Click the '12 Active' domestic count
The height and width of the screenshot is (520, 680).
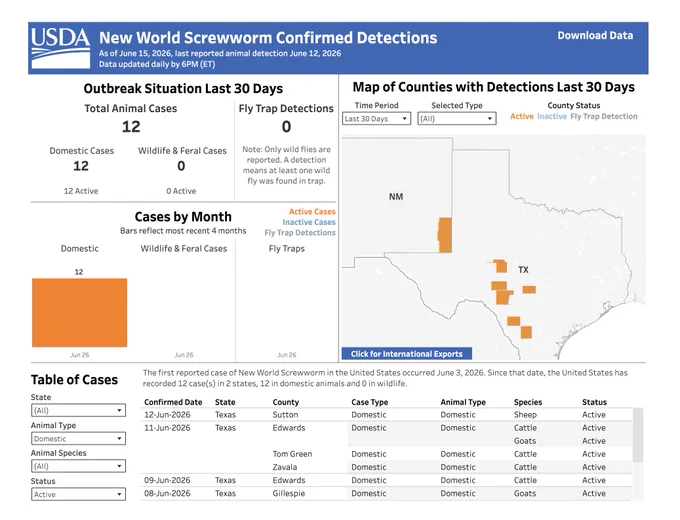coord(81,191)
